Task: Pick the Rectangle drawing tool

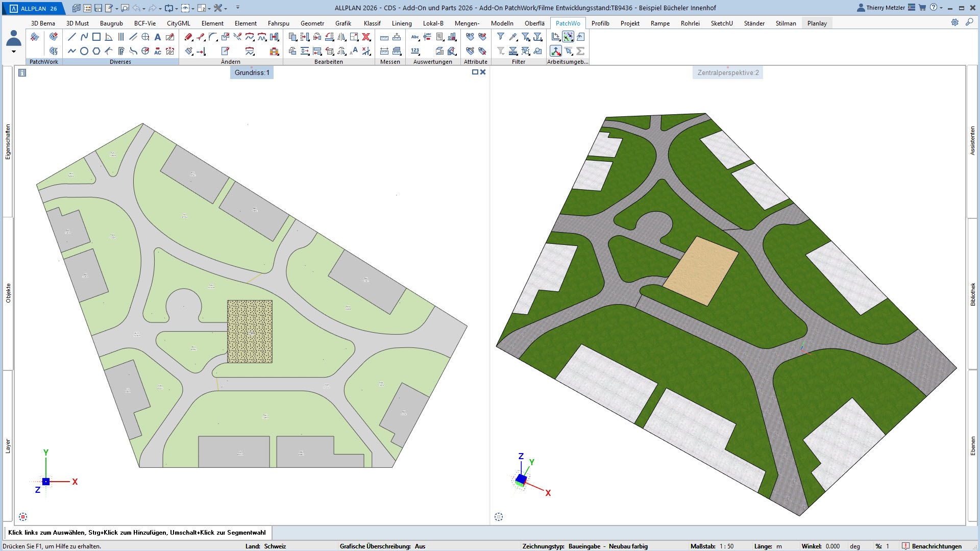Action: point(96,37)
